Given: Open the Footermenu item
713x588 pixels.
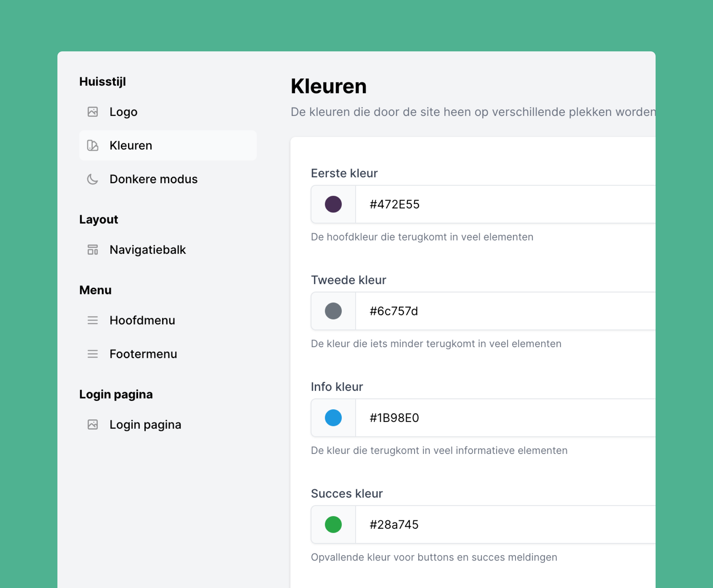Looking at the screenshot, I should click(143, 354).
